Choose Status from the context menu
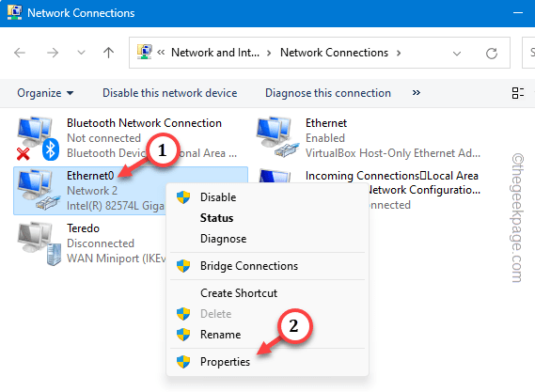This screenshot has height=392, width=535. click(x=216, y=218)
